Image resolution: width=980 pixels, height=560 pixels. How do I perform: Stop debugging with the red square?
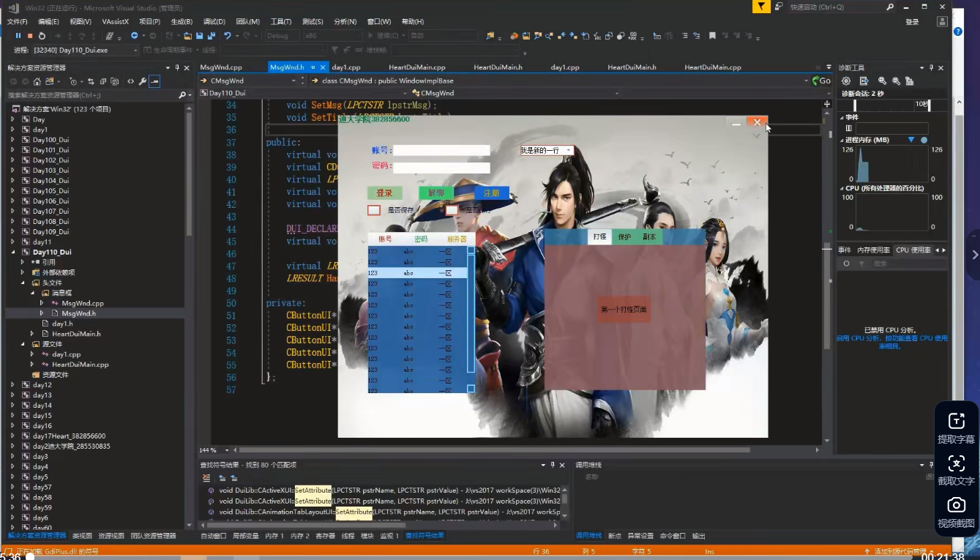(30, 36)
